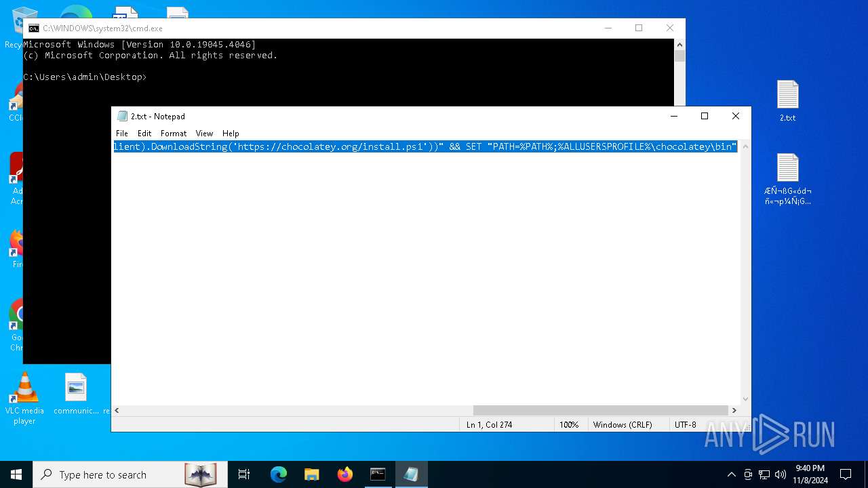Launch Microsoft Edge from taskbar
Viewport: 868px width, 488px height.
coord(279,474)
